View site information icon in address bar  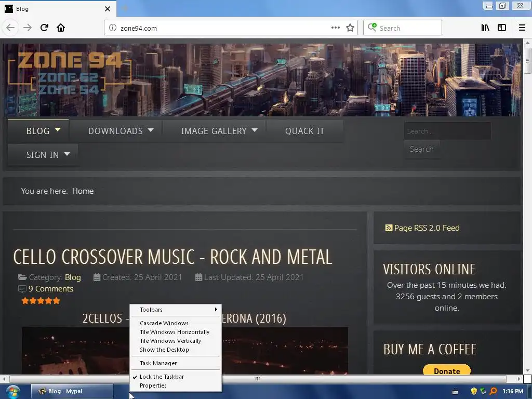pos(113,28)
